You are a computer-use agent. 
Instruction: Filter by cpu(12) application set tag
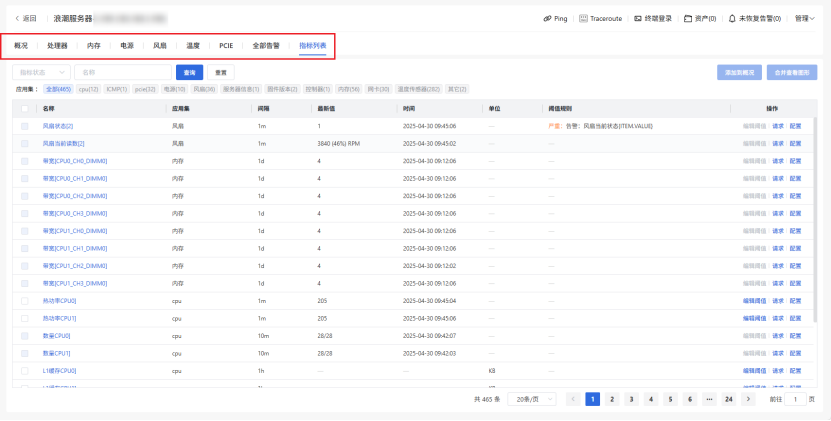click(89, 89)
